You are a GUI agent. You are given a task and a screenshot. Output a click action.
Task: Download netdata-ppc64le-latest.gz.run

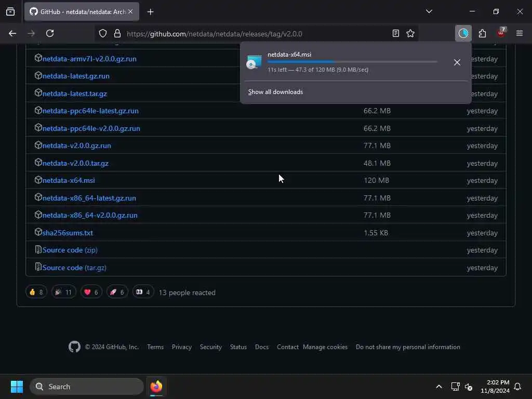[90, 111]
